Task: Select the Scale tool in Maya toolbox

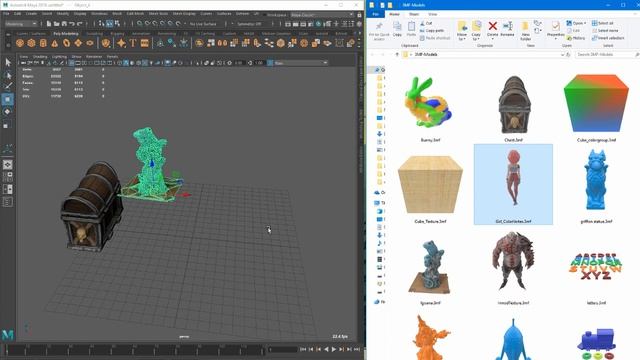Action: [x=8, y=125]
